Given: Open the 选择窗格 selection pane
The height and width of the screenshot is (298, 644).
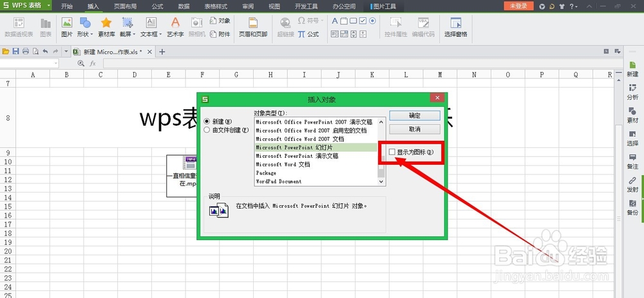Looking at the screenshot, I should coord(455,28).
